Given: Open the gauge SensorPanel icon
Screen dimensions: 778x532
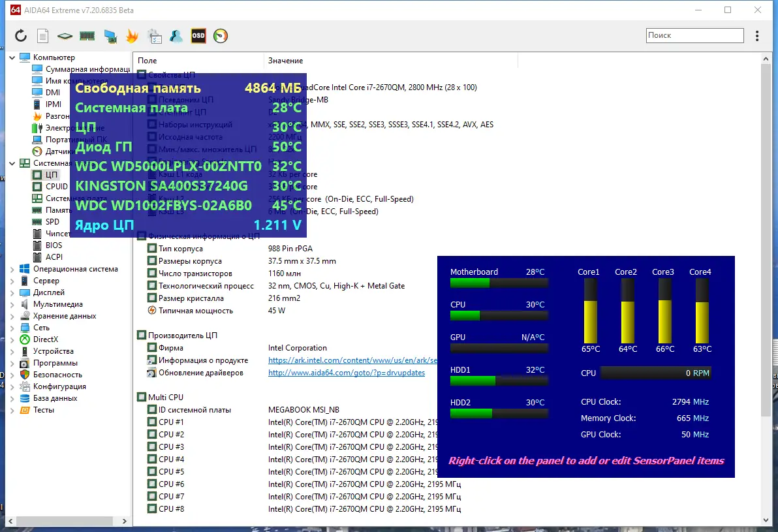Looking at the screenshot, I should (221, 36).
